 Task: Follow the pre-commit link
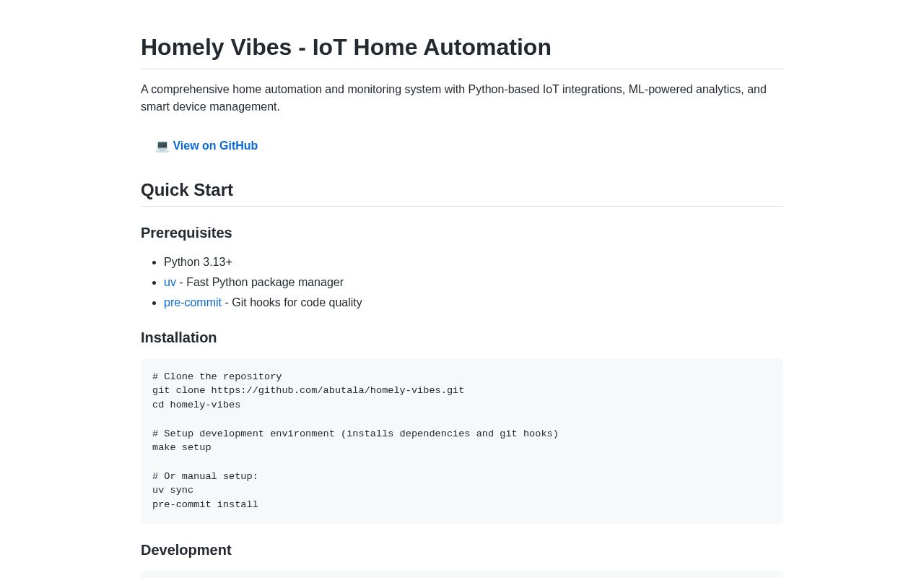click(193, 303)
